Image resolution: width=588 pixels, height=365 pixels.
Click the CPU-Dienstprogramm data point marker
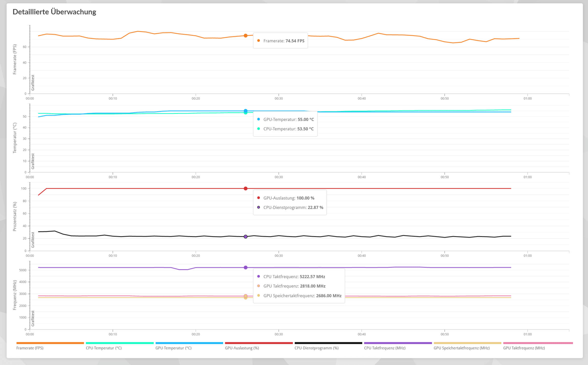245,237
